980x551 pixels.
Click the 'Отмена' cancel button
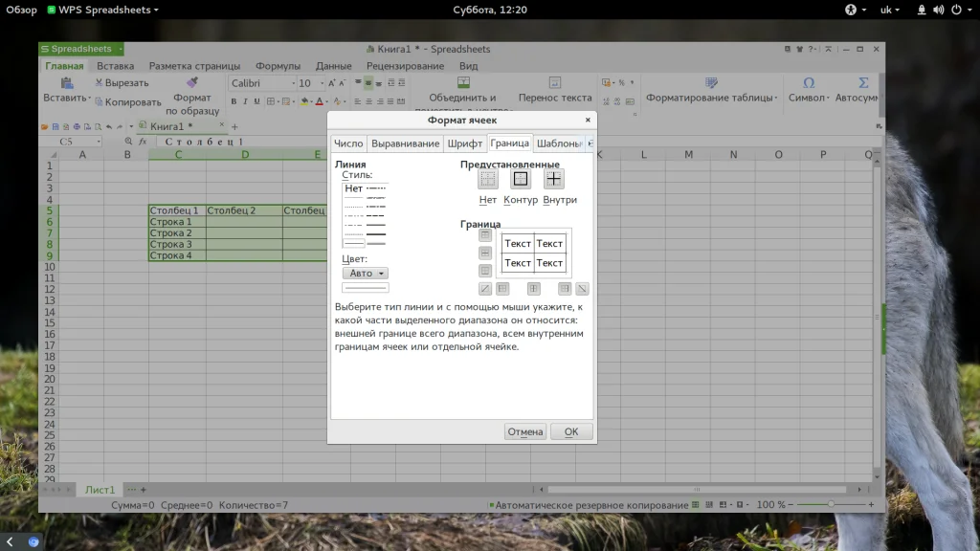click(x=525, y=431)
